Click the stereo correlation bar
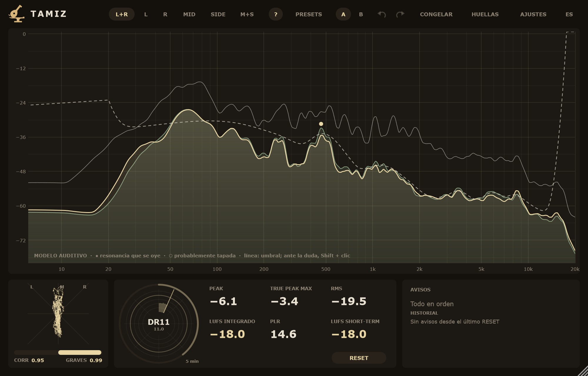The image size is (588, 376). pos(58,352)
